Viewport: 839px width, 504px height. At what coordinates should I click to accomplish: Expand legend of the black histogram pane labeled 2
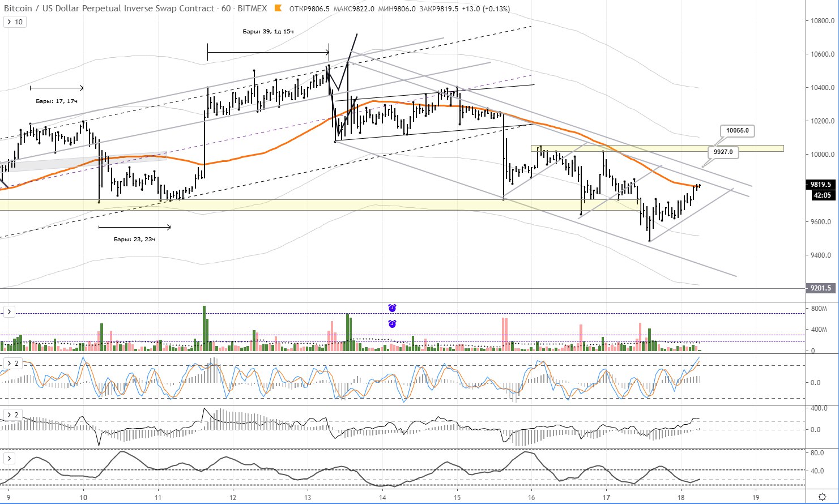pyautogui.click(x=12, y=415)
